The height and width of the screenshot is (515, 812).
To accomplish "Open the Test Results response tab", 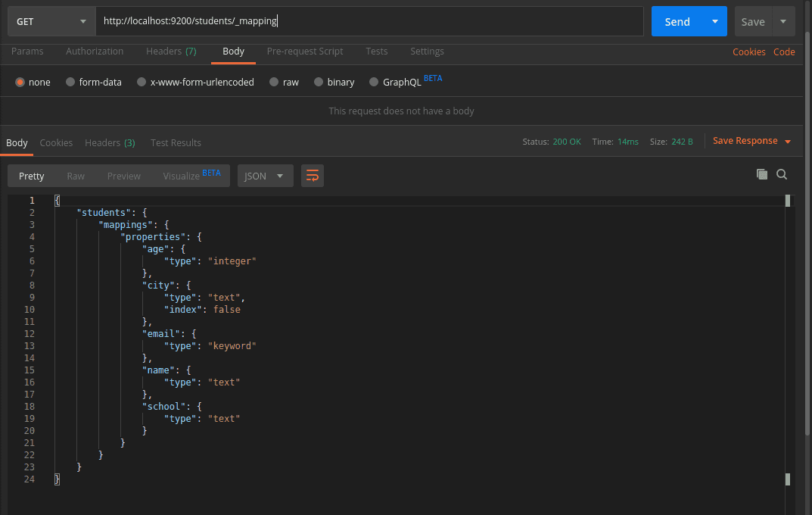I will 176,142.
